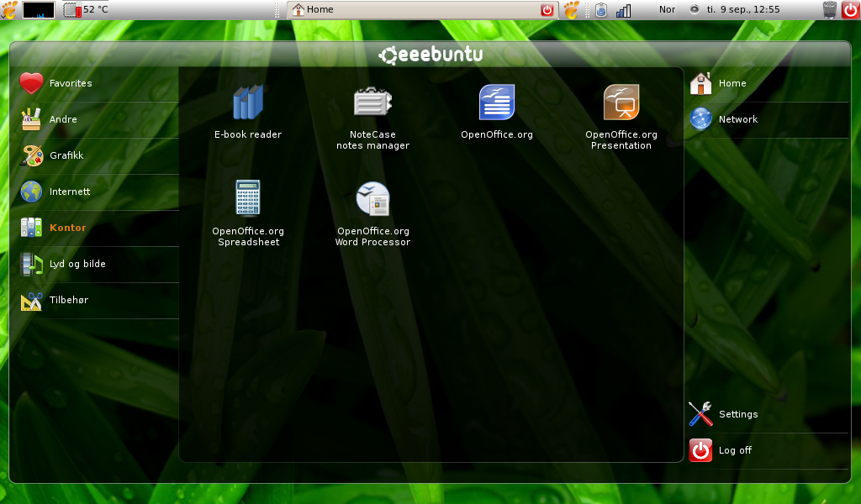Open the network signal strength indicator

623,10
